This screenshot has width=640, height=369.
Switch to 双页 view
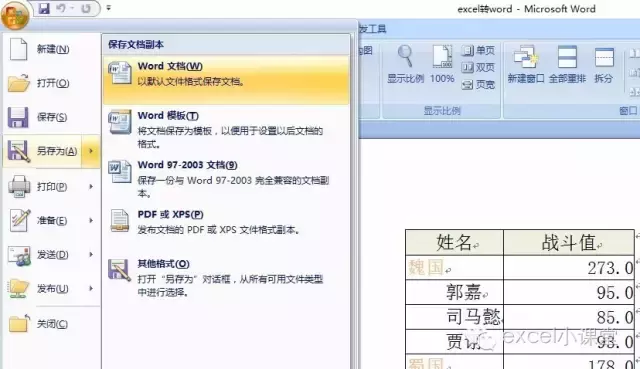(x=478, y=67)
